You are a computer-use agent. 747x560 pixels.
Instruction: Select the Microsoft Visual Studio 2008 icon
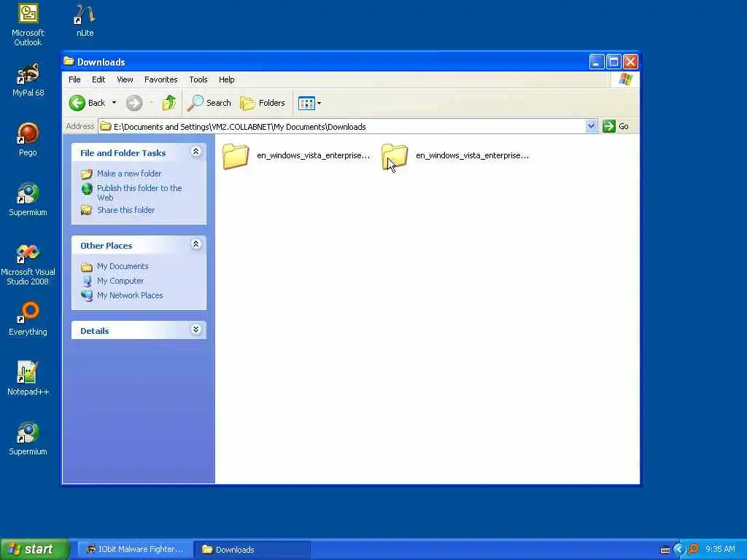click(x=28, y=264)
